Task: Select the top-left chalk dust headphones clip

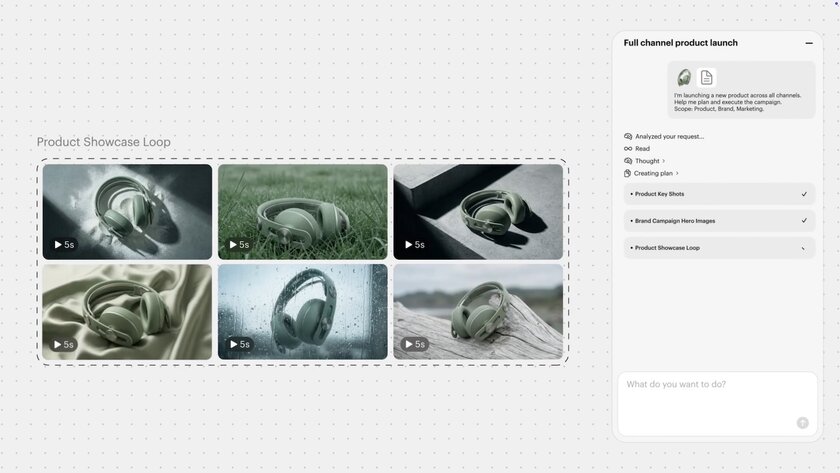Action: point(127,211)
